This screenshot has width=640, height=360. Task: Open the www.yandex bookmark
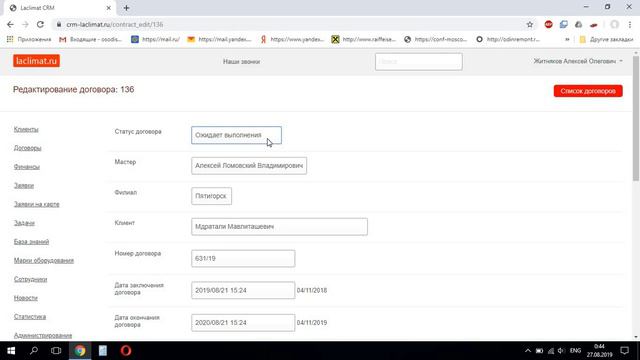(x=292, y=39)
